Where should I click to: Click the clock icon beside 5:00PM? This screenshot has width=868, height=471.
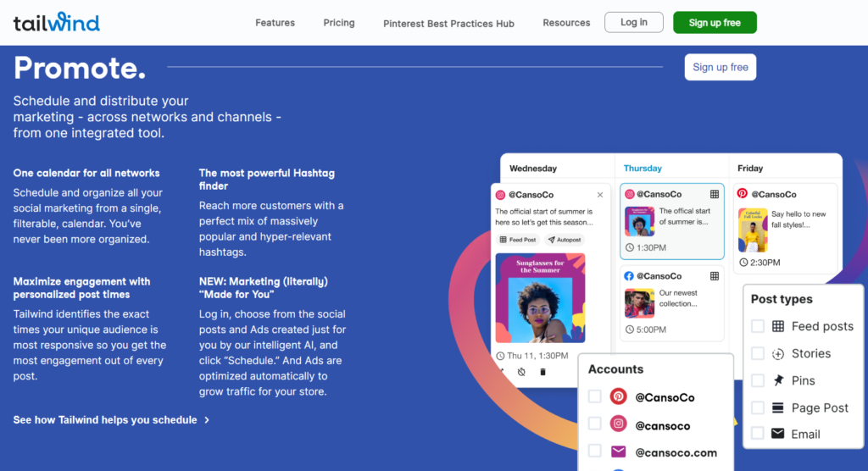630,330
